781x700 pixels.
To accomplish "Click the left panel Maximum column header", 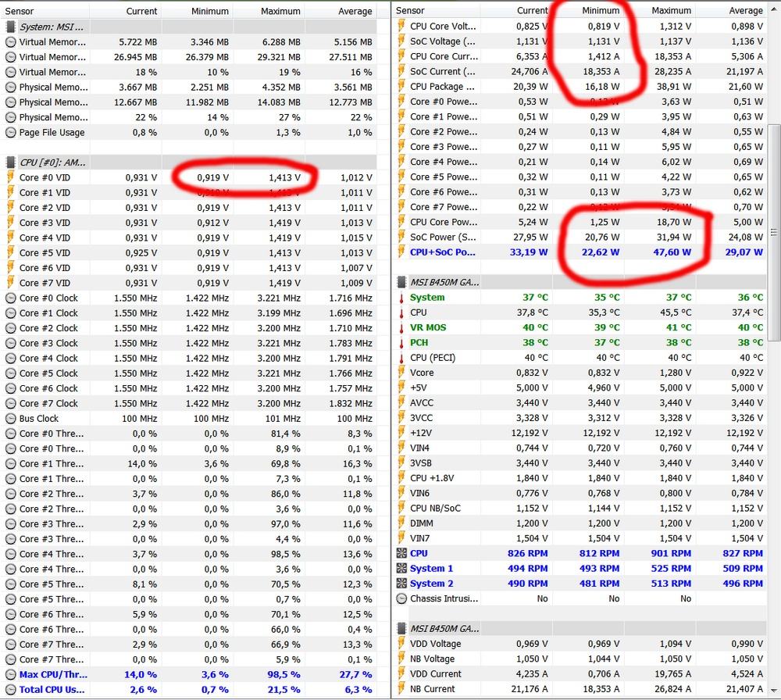I will pos(269,10).
